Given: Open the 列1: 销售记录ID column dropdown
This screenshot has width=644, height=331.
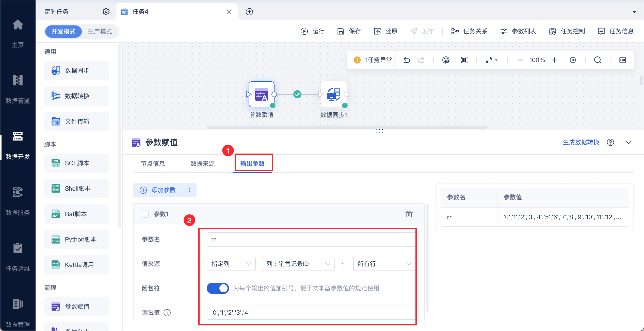Looking at the screenshot, I should pos(298,264).
